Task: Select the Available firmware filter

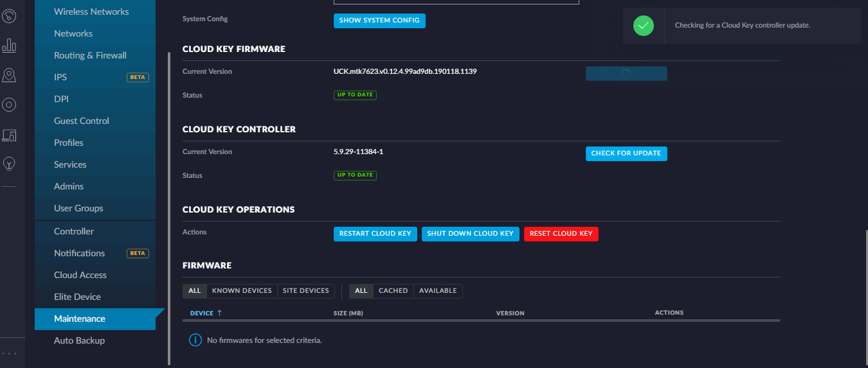Action: tap(438, 291)
